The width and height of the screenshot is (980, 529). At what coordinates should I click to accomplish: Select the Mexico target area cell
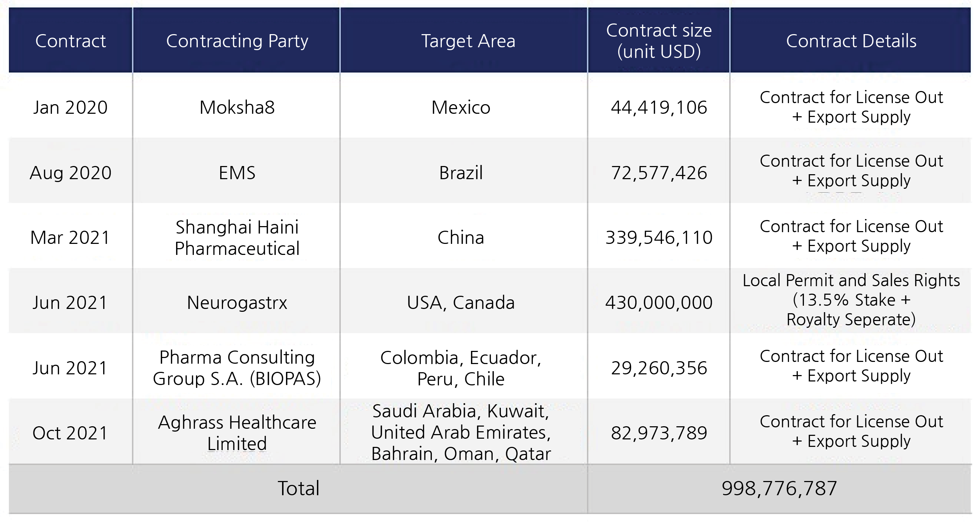click(461, 107)
